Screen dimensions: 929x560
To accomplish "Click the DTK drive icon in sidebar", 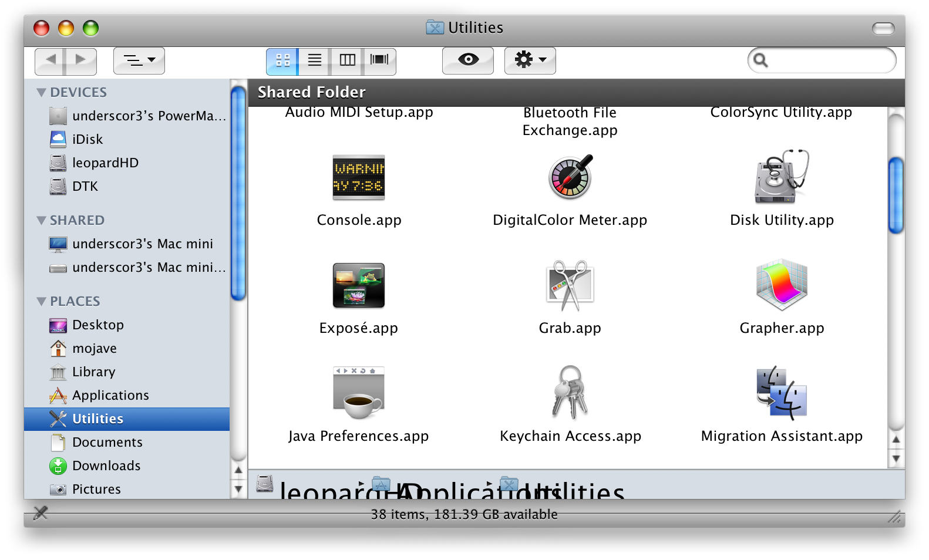I will click(x=58, y=186).
